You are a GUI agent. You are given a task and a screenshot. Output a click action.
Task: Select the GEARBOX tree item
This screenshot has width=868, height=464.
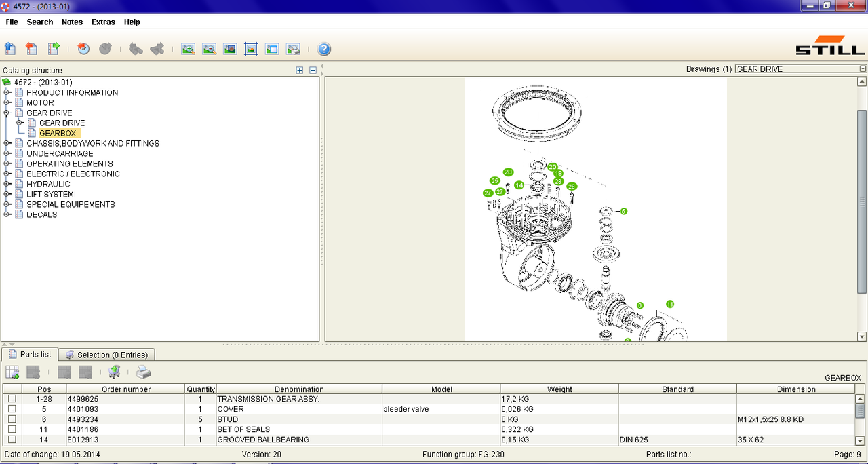58,133
